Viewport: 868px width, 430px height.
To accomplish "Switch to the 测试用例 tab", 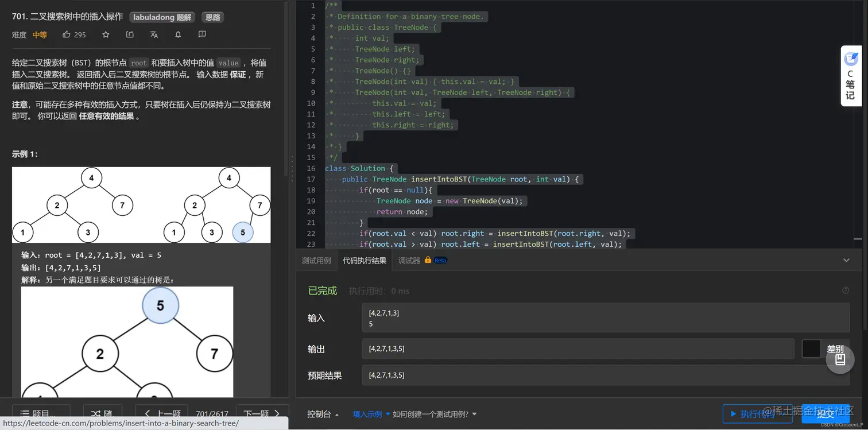I will 316,261.
